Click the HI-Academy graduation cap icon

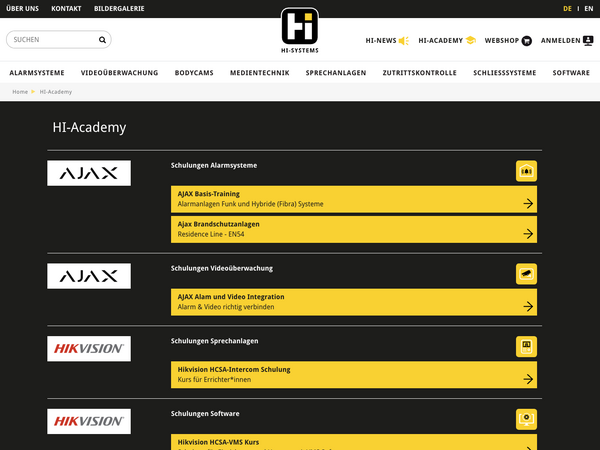pos(471,40)
